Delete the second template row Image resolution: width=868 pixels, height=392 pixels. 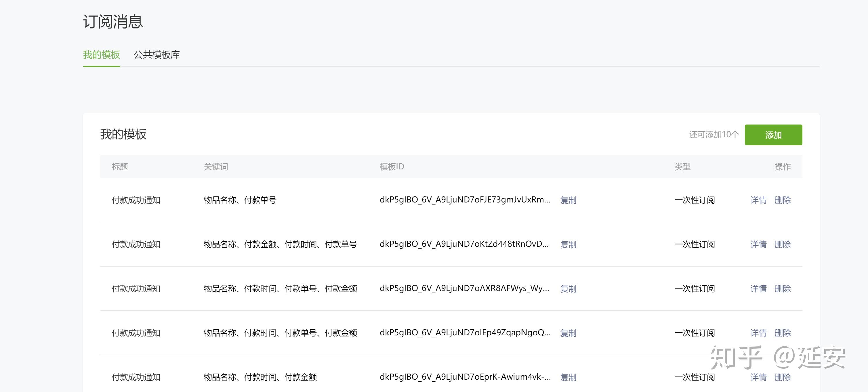coord(783,244)
